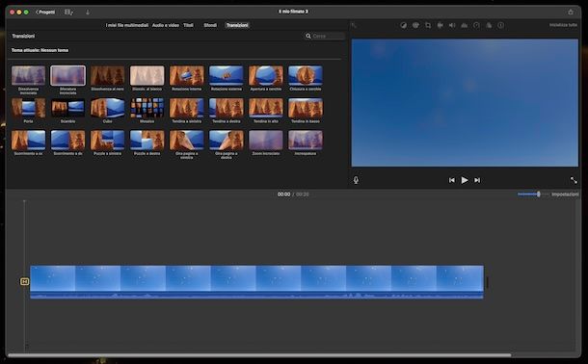Toggle the media library view button
This screenshot has width=588, height=364.
[68, 12]
